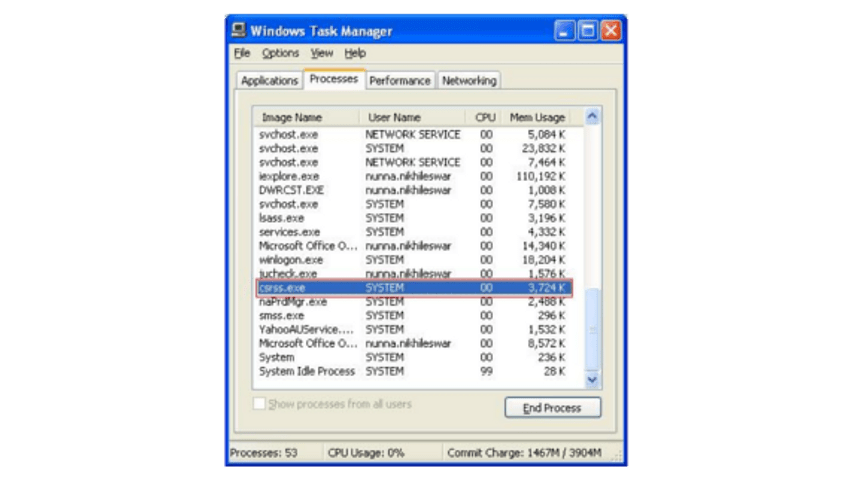This screenshot has height=478, width=850.
Task: Select svchost.exe using 23,832 K
Action: (x=413, y=148)
